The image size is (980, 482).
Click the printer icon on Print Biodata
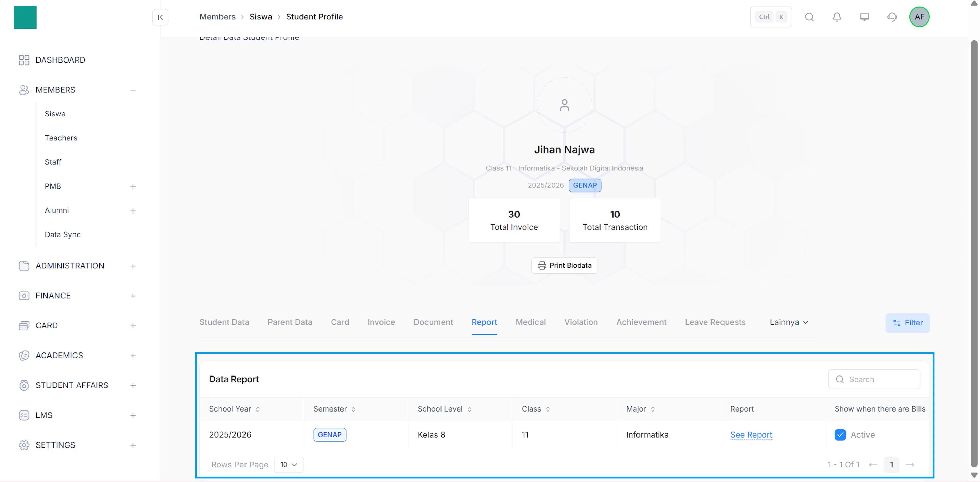542,266
